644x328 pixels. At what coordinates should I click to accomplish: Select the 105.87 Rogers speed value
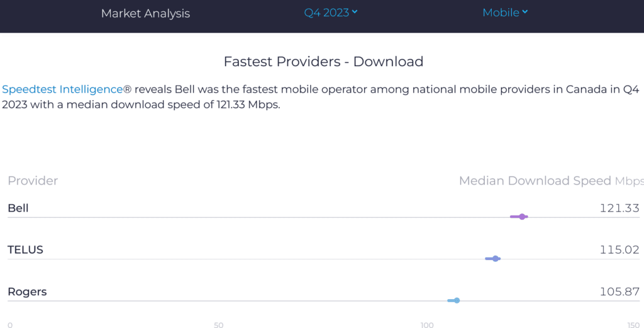tap(619, 292)
